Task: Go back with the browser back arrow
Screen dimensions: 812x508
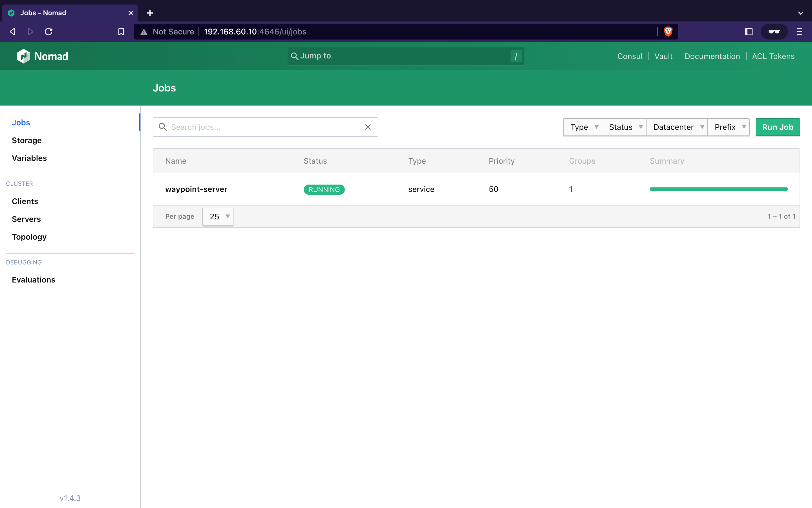Action: [x=13, y=32]
